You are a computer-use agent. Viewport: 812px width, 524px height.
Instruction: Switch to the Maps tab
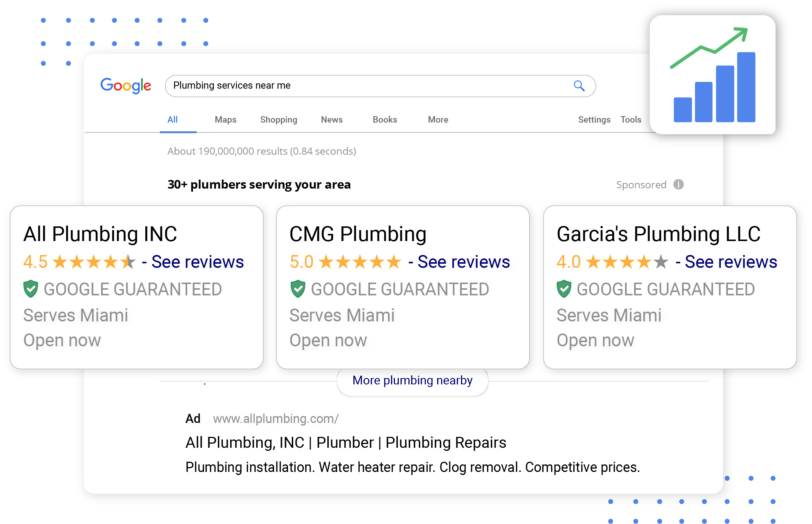[225, 120]
